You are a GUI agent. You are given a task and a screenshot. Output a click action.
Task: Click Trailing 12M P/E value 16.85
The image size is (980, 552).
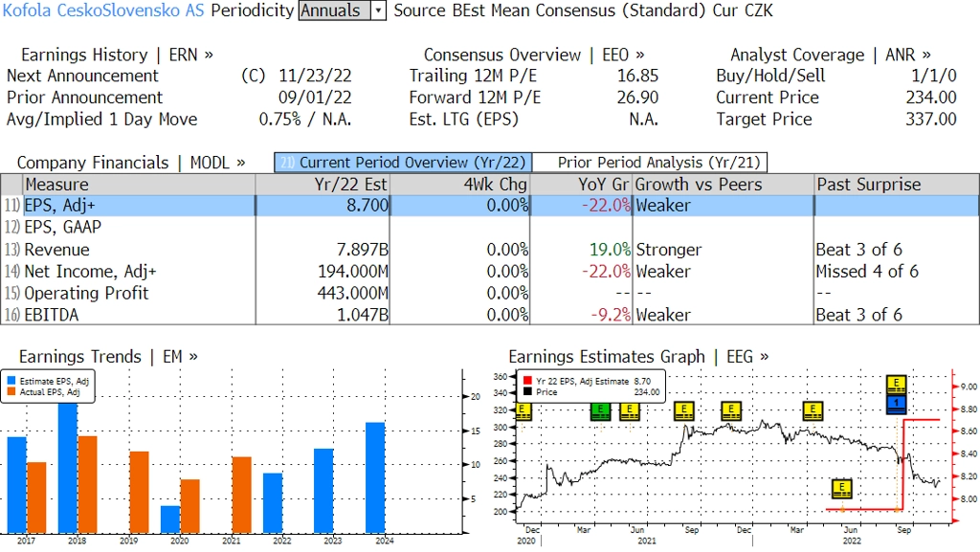point(638,76)
